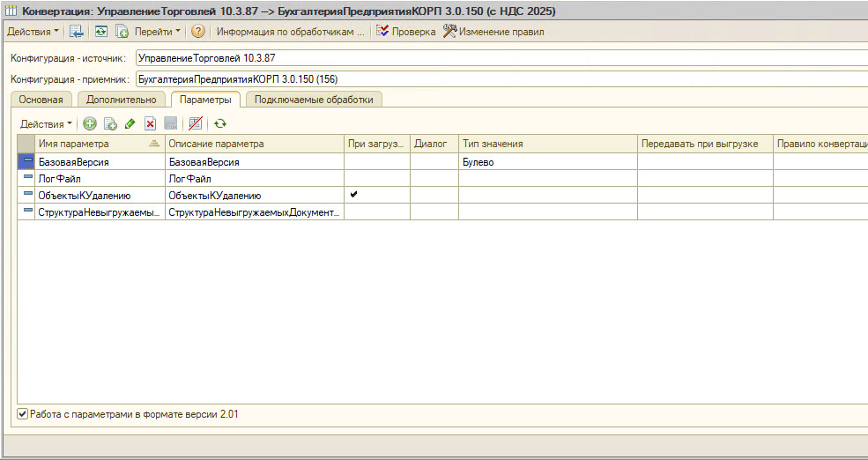
Task: Click the Изменение правил button label
Action: 501,32
